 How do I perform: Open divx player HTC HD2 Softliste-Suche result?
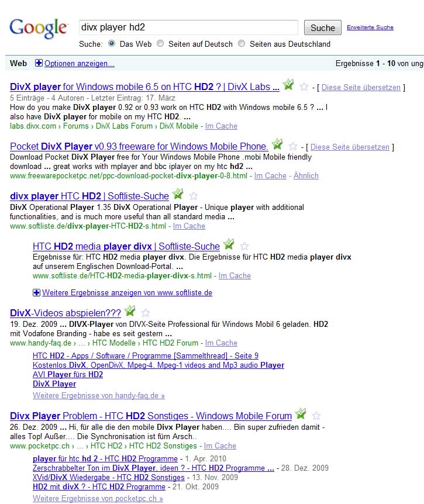(89, 196)
